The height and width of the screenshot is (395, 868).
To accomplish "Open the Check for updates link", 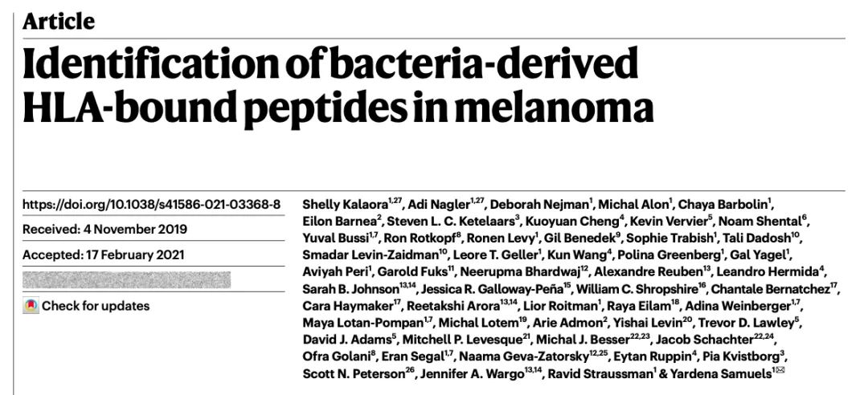I will [95, 306].
